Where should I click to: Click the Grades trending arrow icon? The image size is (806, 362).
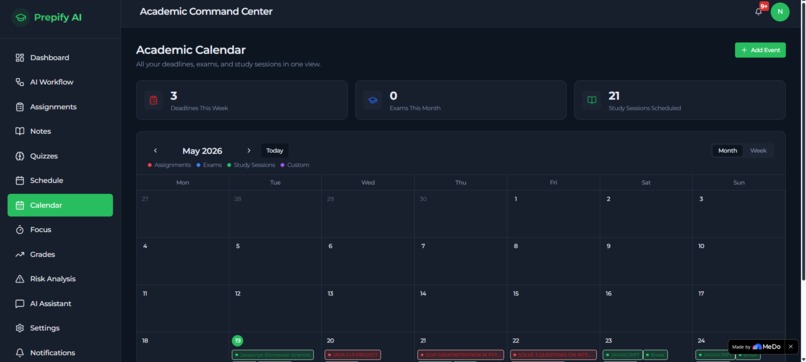click(20, 255)
